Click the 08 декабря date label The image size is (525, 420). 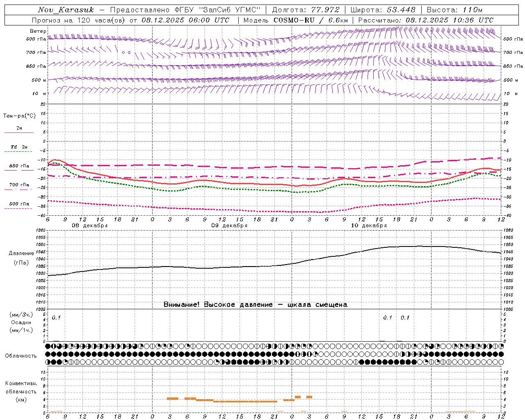90,226
